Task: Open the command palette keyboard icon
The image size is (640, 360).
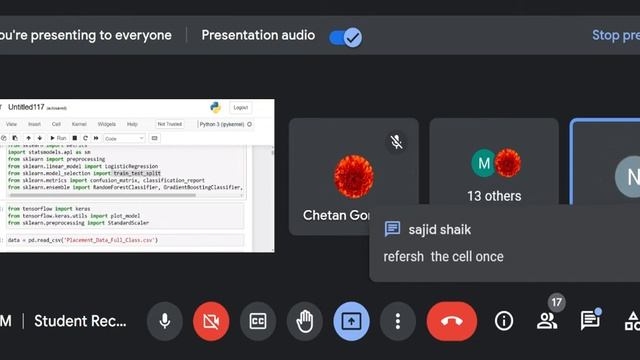Action: [154, 138]
